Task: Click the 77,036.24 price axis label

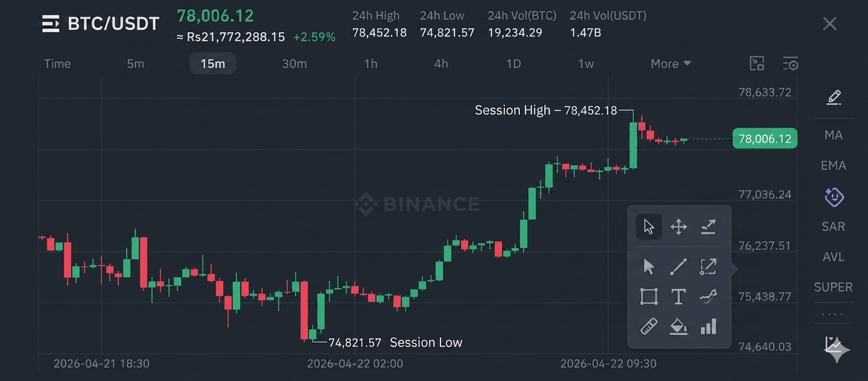Action: click(x=765, y=194)
